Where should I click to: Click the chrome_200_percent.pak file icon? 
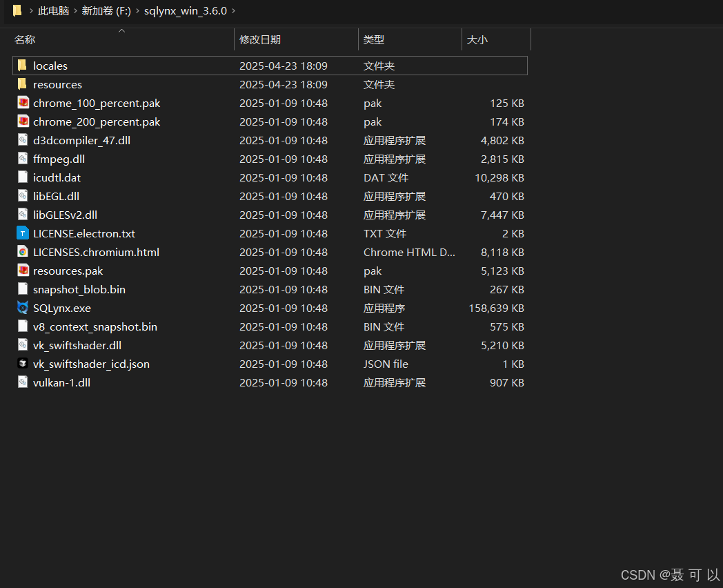point(23,121)
